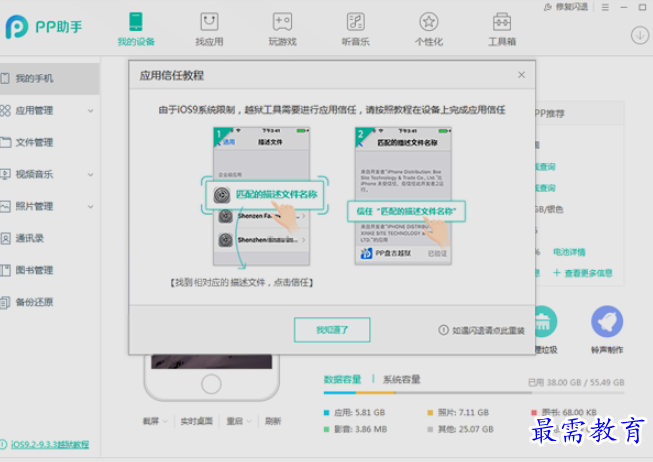Screen dimensions: 653x462
Task: Click the 修复闪退 repair icon
Action: pyautogui.click(x=548, y=7)
